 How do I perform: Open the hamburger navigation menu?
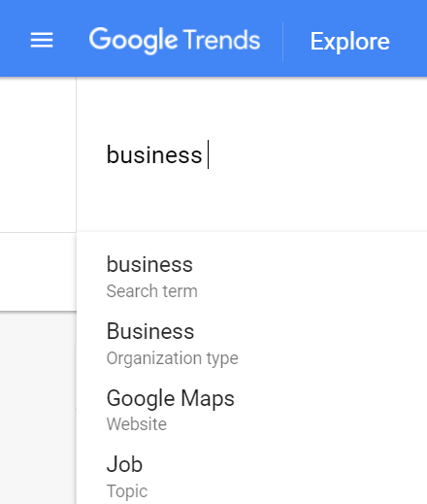pos(42,40)
